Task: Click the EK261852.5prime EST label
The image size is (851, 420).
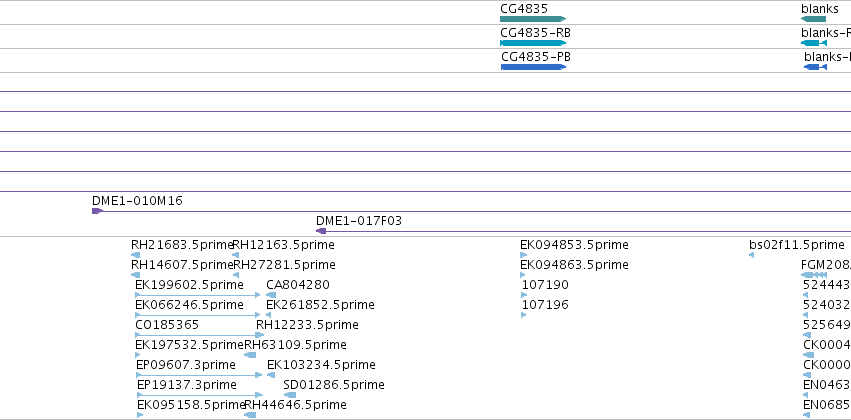Action: pyautogui.click(x=320, y=305)
